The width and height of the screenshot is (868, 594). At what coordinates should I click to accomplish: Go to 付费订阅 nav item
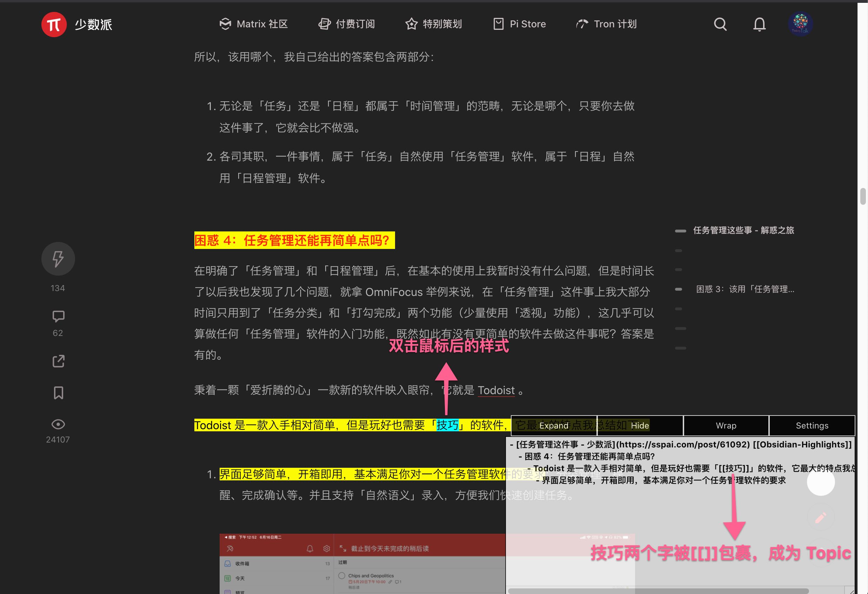pyautogui.click(x=347, y=24)
